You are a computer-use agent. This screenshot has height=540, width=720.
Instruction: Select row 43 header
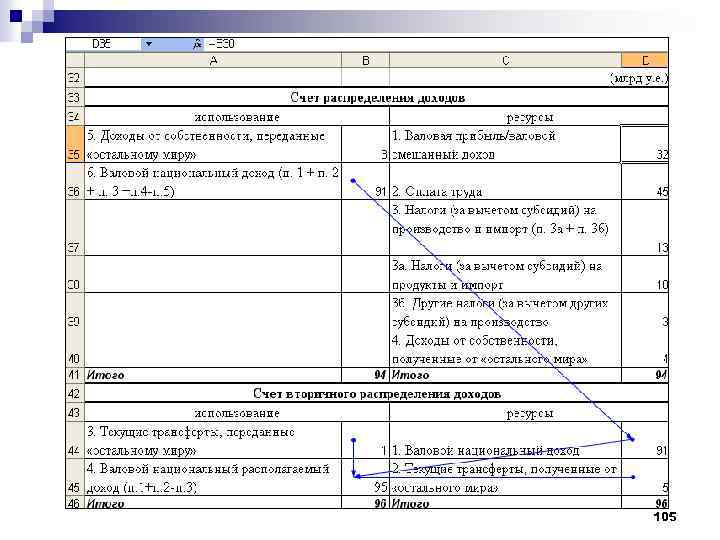tap(74, 412)
